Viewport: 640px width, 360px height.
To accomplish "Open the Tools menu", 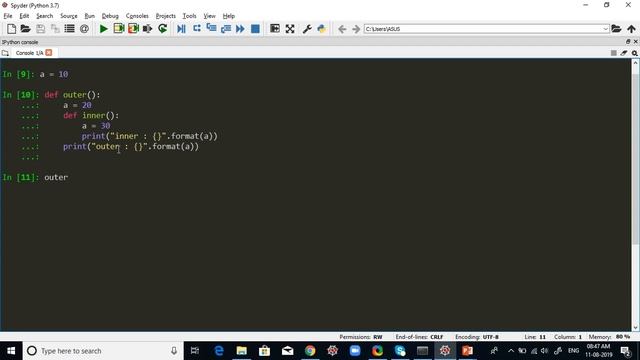I will pyautogui.click(x=189, y=16).
